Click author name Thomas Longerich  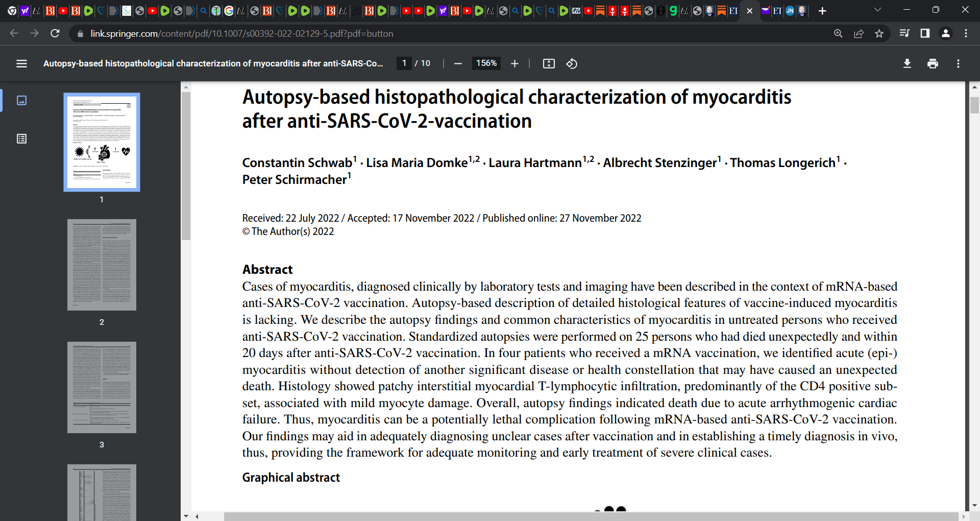[782, 162]
